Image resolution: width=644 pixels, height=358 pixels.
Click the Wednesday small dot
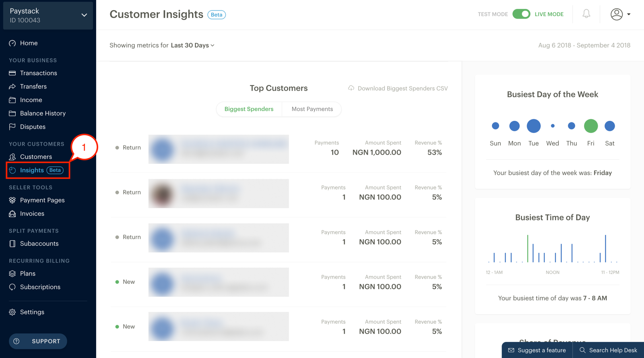553,126
